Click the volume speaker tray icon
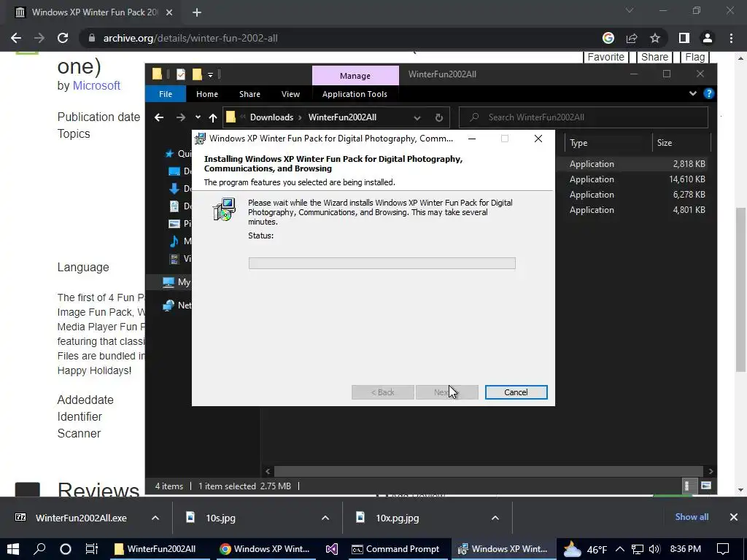747x560 pixels. (654, 549)
